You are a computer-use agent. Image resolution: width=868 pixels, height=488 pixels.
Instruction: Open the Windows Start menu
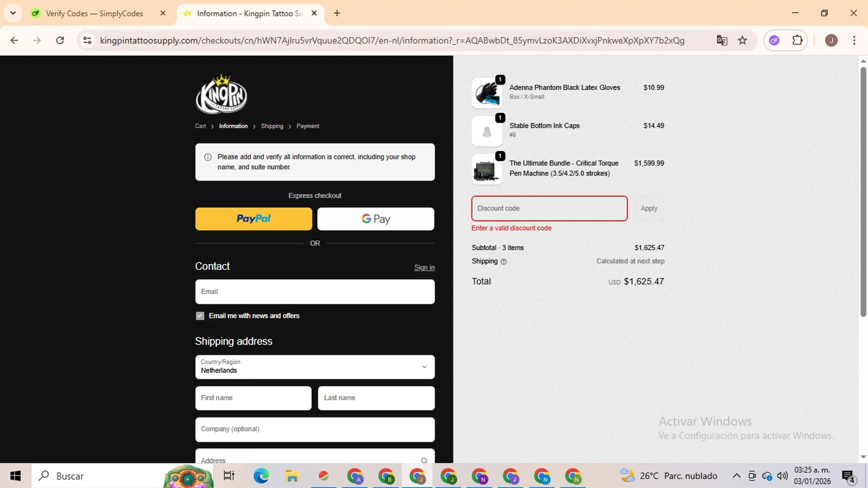click(16, 476)
